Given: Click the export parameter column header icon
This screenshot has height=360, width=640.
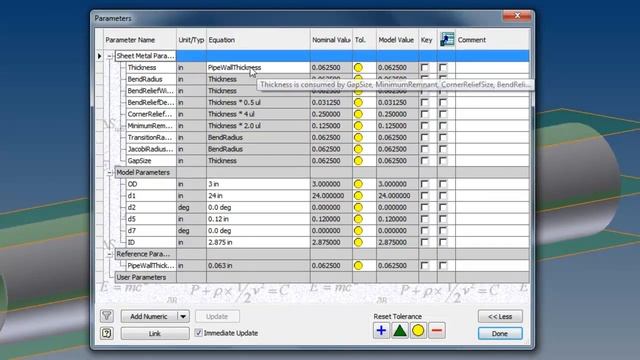Looking at the screenshot, I should click(447, 40).
